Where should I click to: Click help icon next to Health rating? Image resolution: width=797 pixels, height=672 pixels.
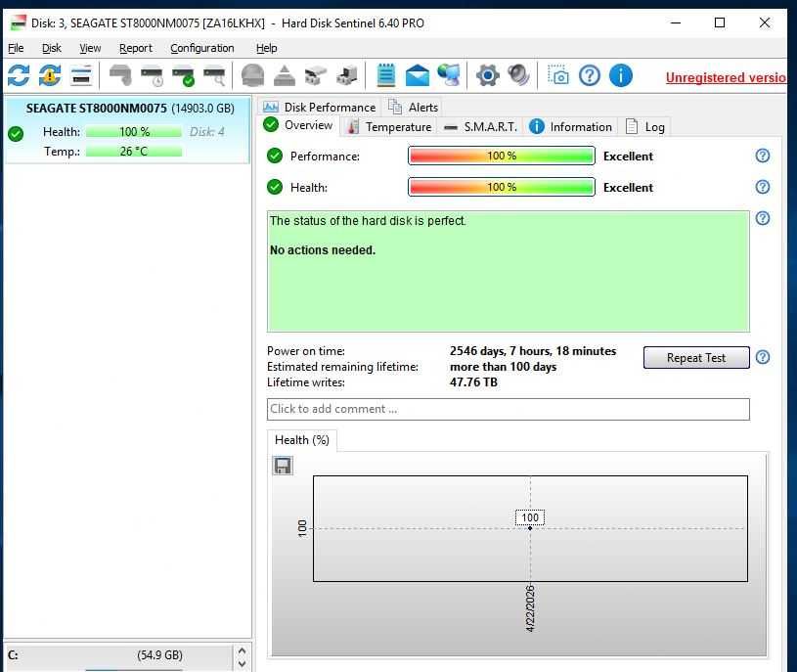point(763,187)
